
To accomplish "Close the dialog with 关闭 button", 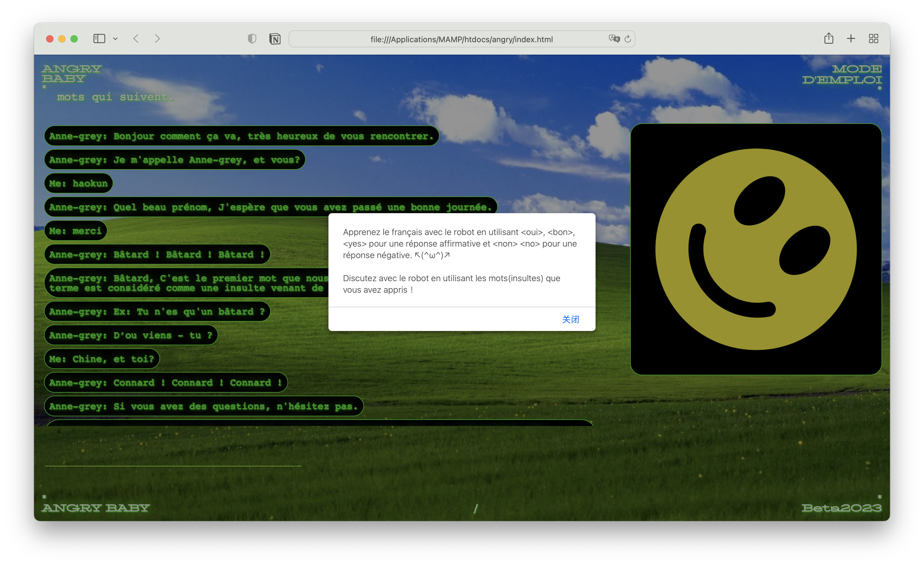I will tap(570, 319).
